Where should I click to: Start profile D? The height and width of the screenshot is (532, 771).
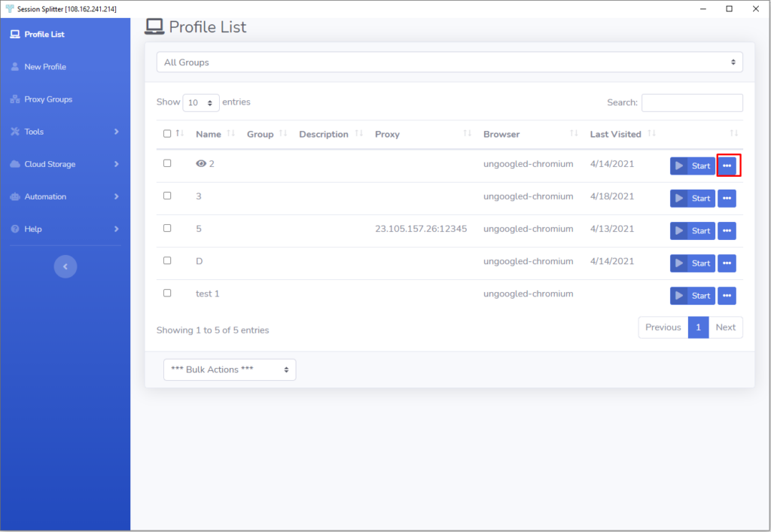tap(693, 263)
